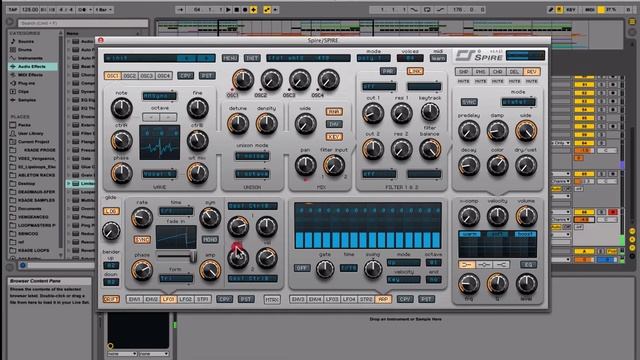The height and width of the screenshot is (360, 640).
Task: Open Current Project in Places
Action: [33, 142]
